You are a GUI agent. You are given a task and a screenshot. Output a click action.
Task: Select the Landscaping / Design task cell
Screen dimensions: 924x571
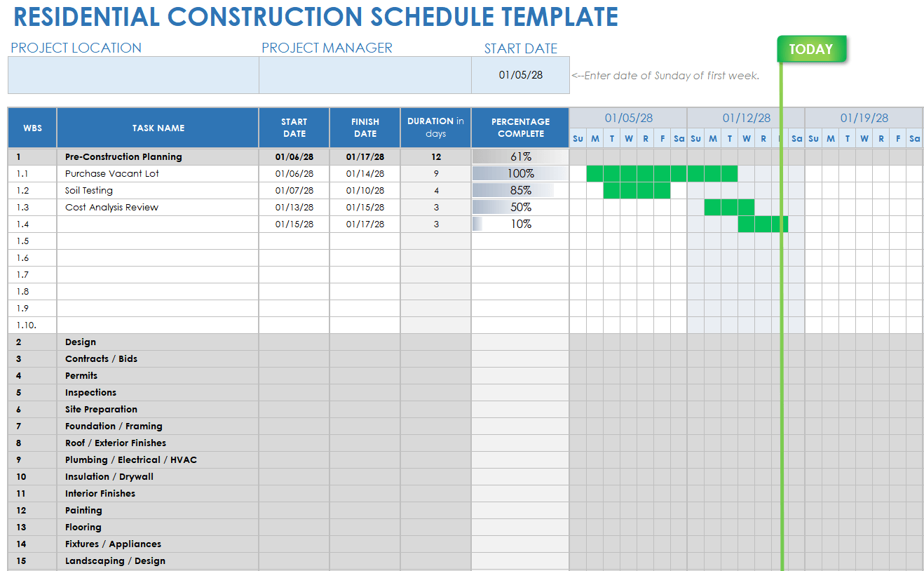[115, 560]
